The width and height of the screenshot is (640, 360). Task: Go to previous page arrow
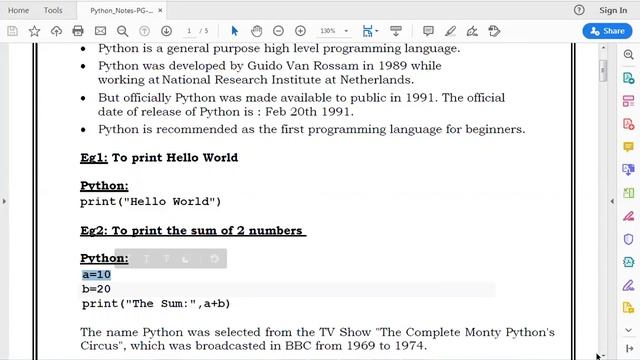(x=144, y=31)
